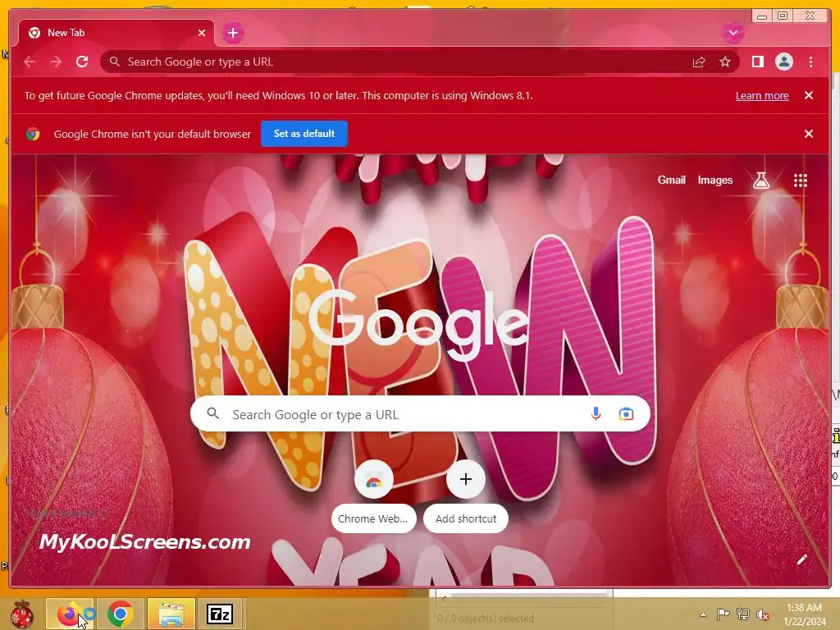Click the muted volume tray icon
Screen dimensions: 840x630
[762, 614]
